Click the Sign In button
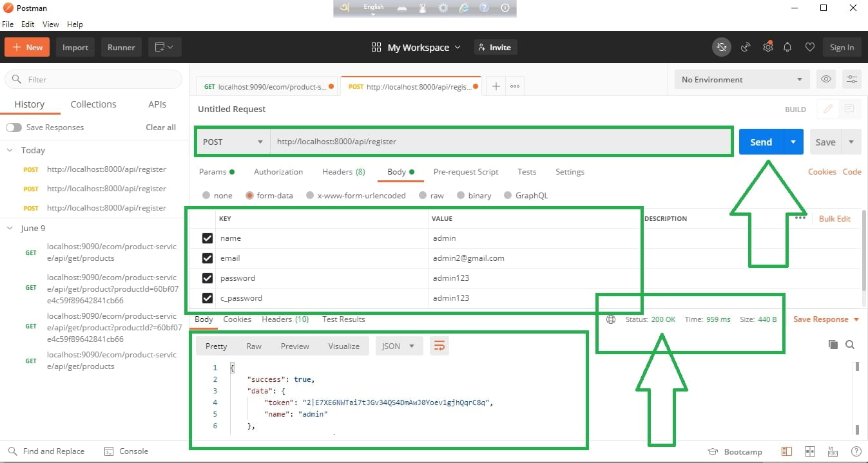The width and height of the screenshot is (868, 463). coord(842,47)
